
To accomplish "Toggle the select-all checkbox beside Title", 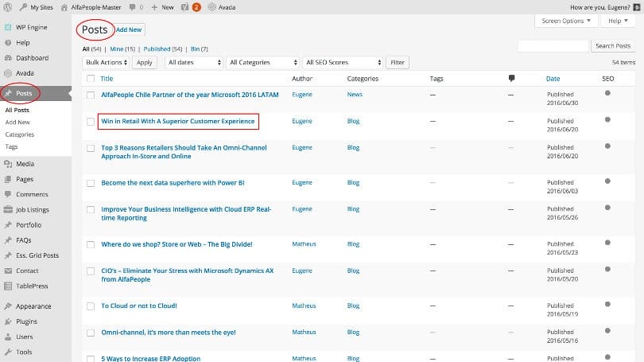I will (90, 79).
